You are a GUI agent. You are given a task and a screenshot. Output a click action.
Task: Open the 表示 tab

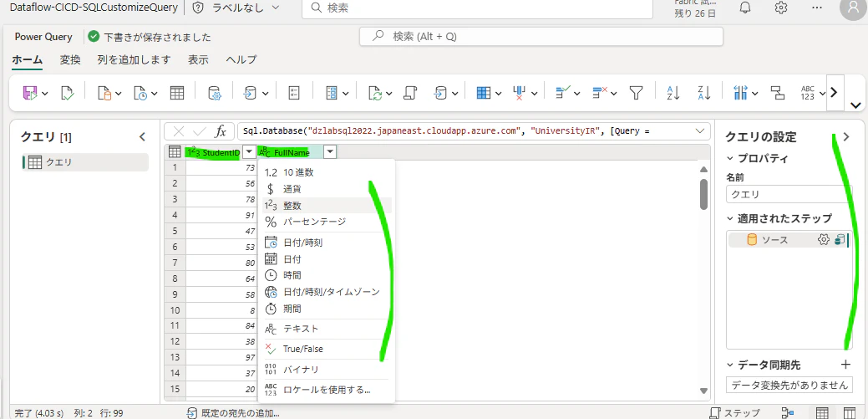coord(198,60)
